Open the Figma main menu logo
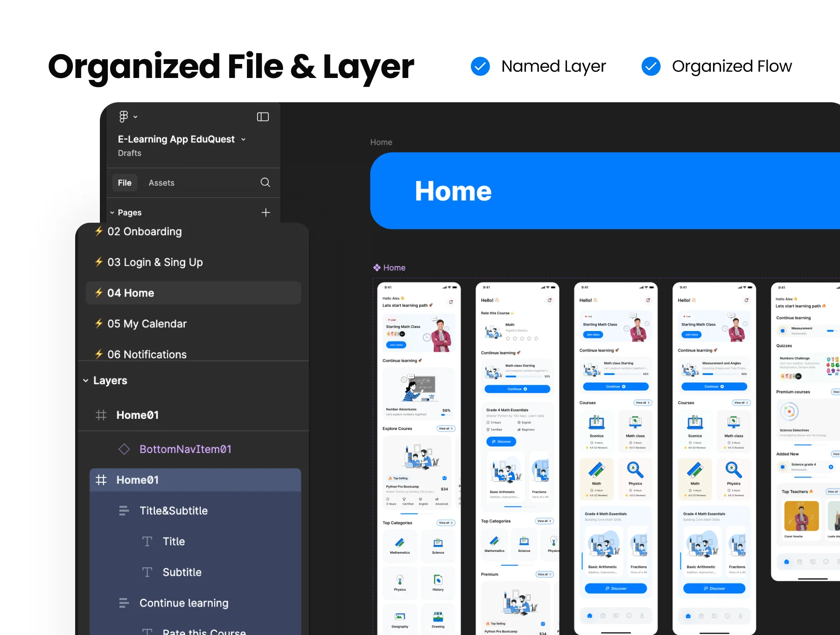 123,117
